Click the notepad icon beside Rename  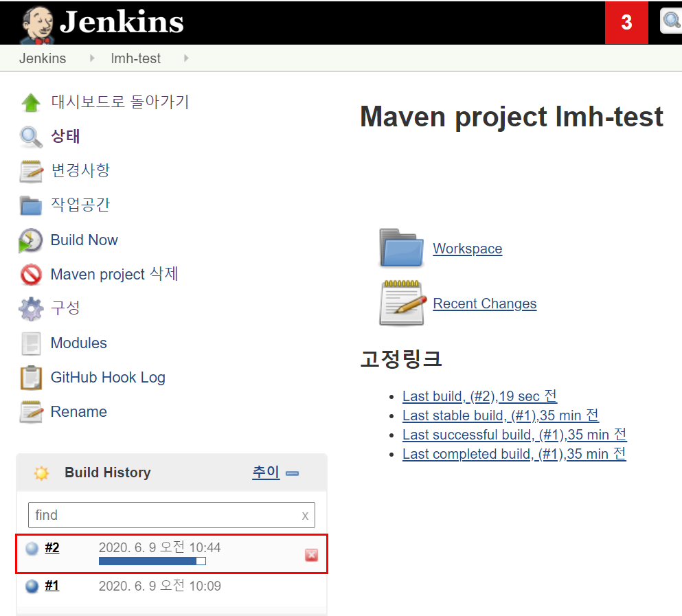point(31,412)
